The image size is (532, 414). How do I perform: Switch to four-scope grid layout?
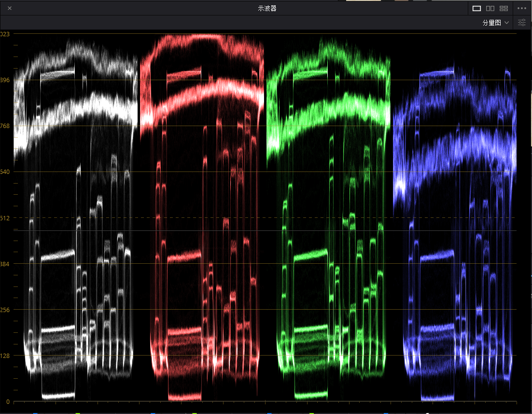(504, 9)
